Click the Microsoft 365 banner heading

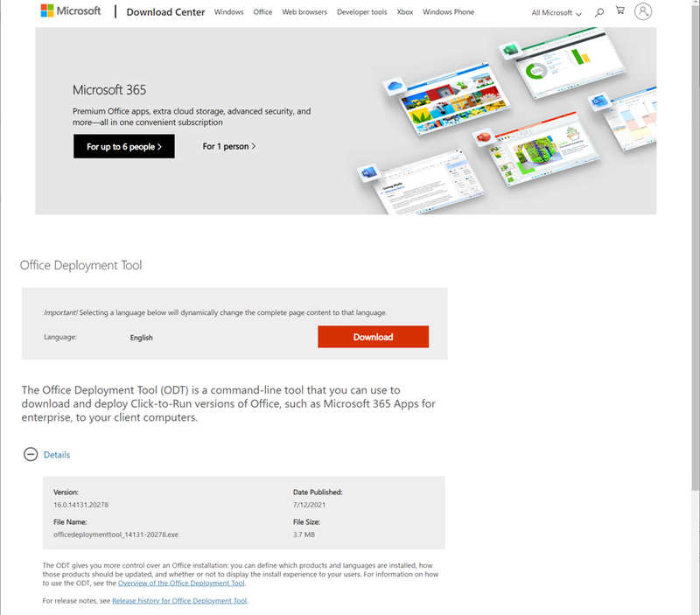[x=109, y=90]
